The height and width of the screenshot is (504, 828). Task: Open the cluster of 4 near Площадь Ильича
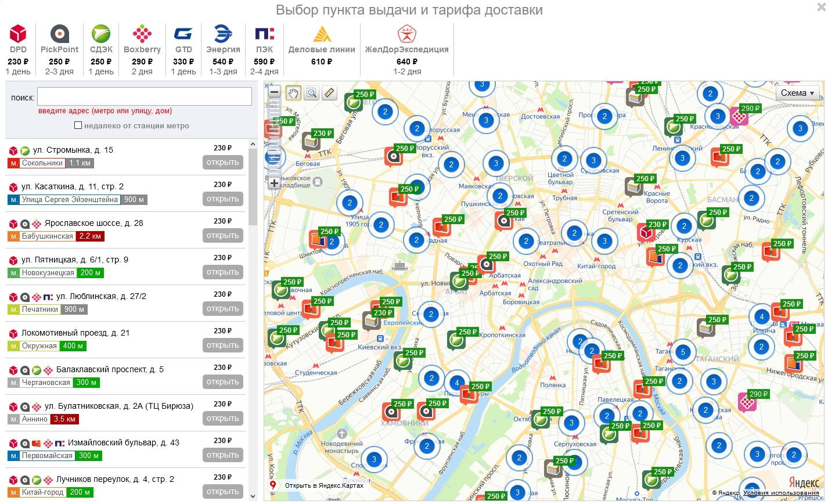pyautogui.click(x=761, y=316)
